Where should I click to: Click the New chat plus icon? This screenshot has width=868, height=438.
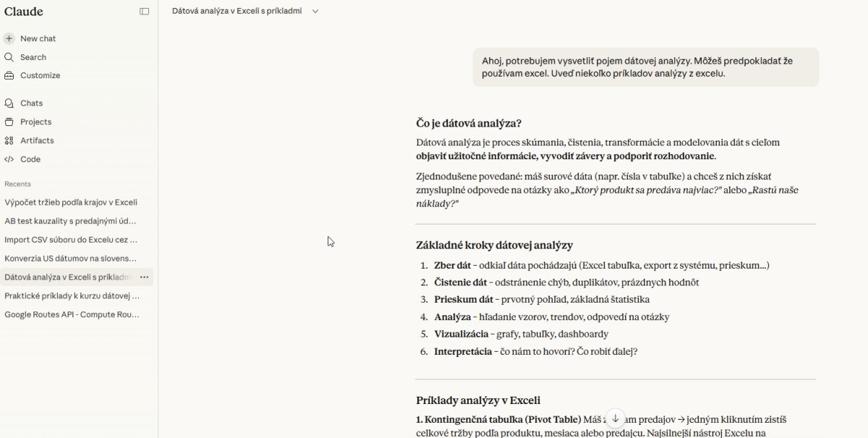click(x=9, y=38)
